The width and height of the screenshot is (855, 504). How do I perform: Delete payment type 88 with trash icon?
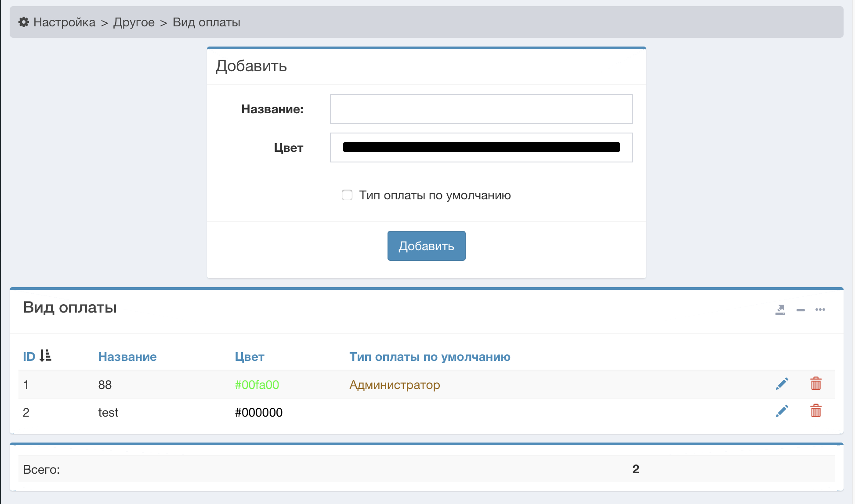click(x=816, y=384)
